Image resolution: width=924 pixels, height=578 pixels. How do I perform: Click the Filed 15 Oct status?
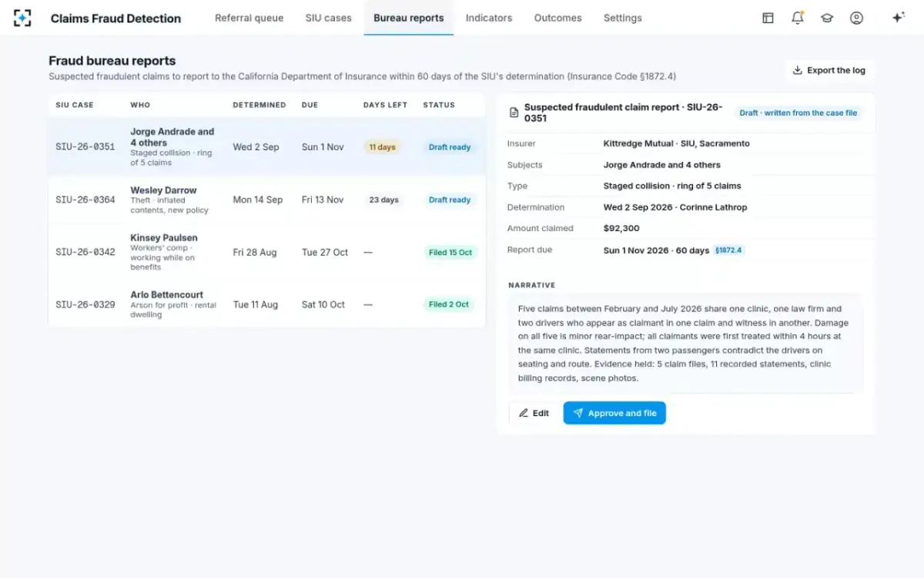[x=450, y=252]
